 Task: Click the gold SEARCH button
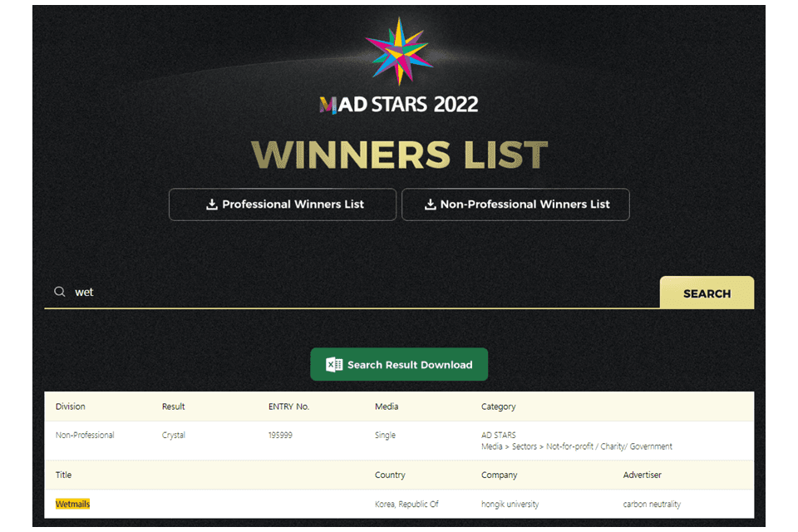tap(707, 293)
